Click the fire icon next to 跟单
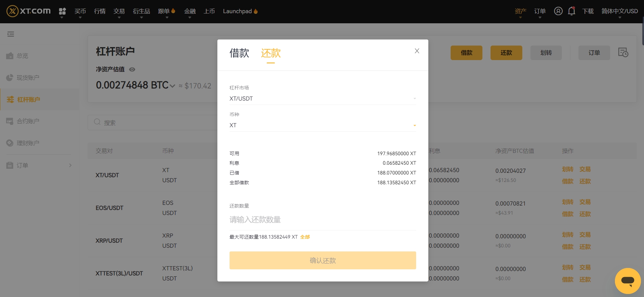644x297 pixels. pyautogui.click(x=173, y=11)
